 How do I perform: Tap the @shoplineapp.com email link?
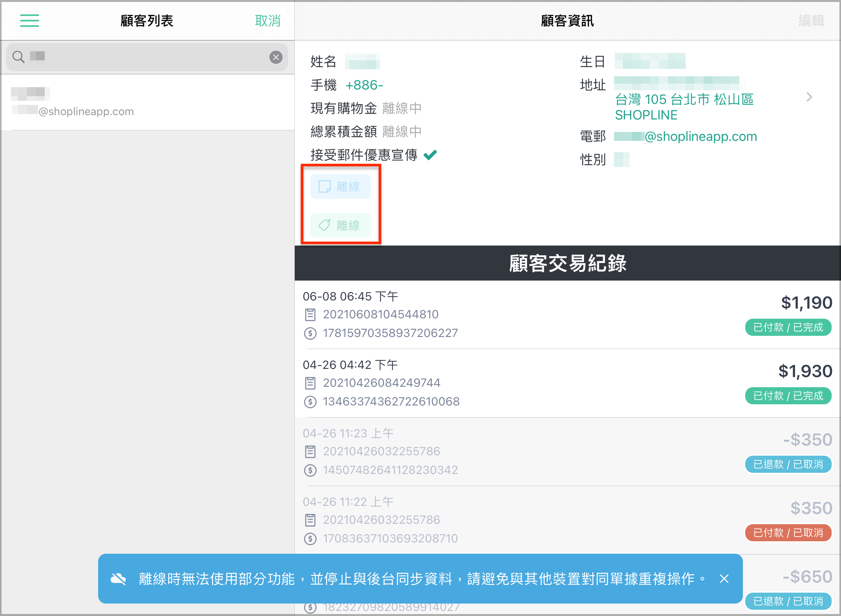pos(686,137)
